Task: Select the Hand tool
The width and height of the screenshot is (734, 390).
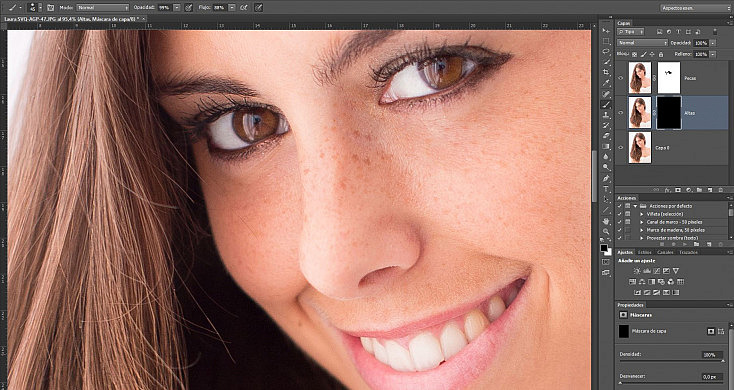Action: coord(606,221)
